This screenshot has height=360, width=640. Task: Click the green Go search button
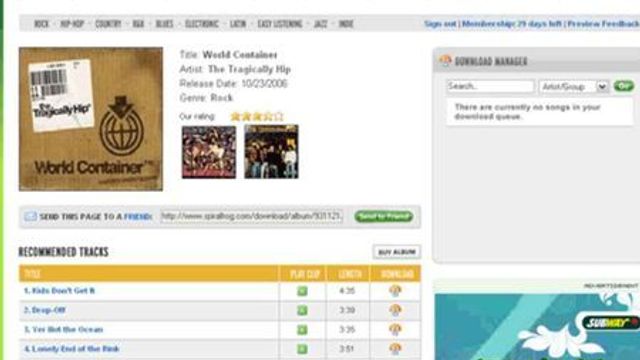click(624, 86)
